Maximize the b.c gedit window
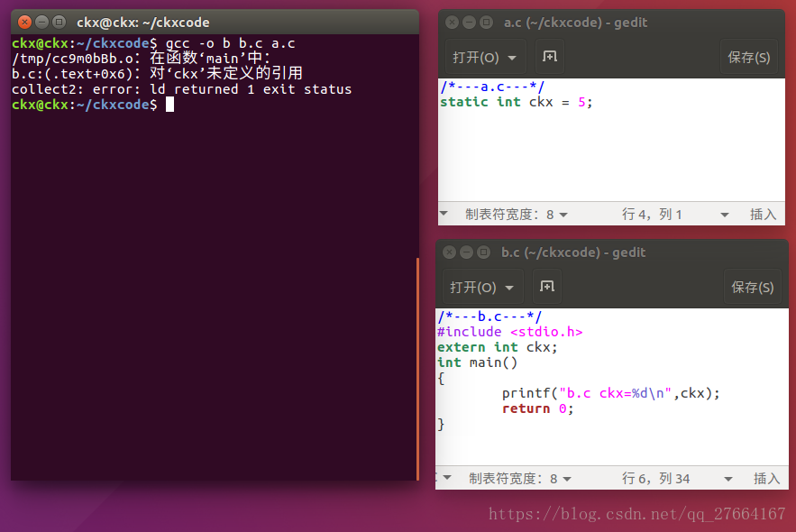 coord(484,252)
